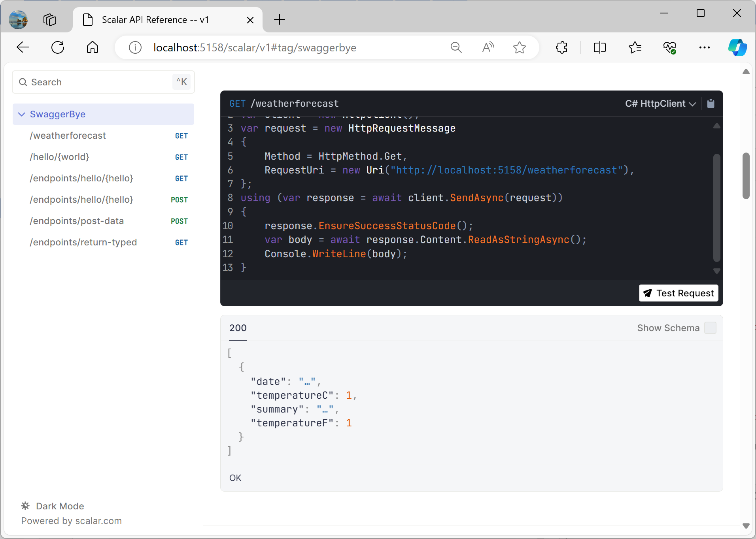The height and width of the screenshot is (539, 756).
Task: Switch on the Dark Mode label
Action: 60,506
